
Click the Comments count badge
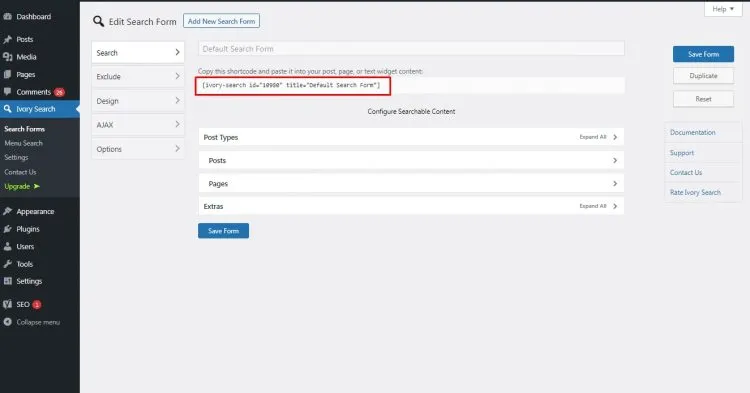(x=59, y=92)
